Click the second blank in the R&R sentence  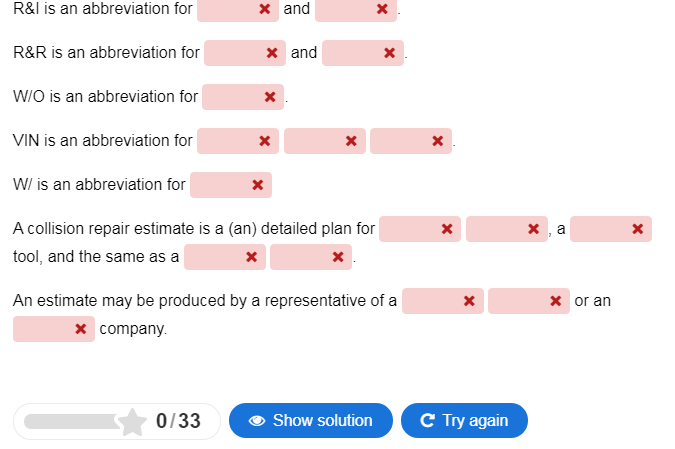click(363, 53)
